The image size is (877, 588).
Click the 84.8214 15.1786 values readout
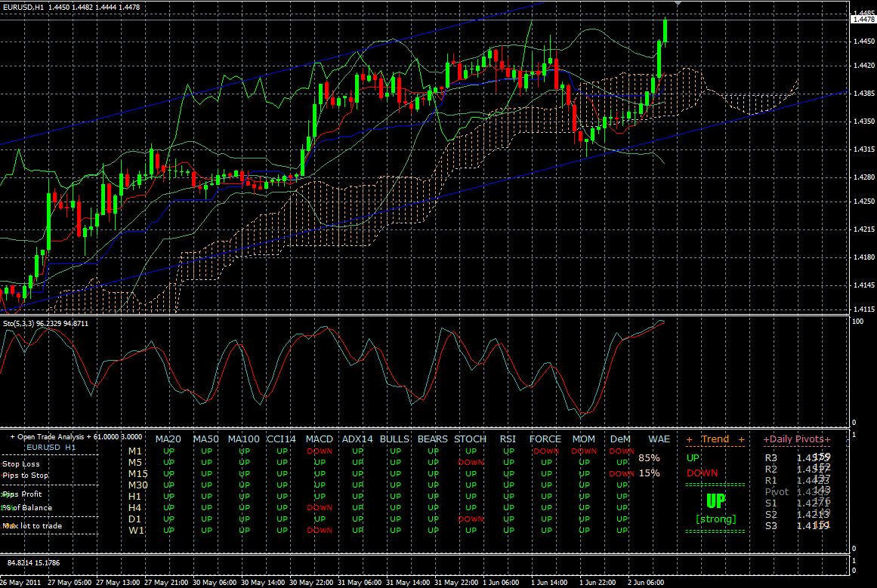tap(33, 563)
